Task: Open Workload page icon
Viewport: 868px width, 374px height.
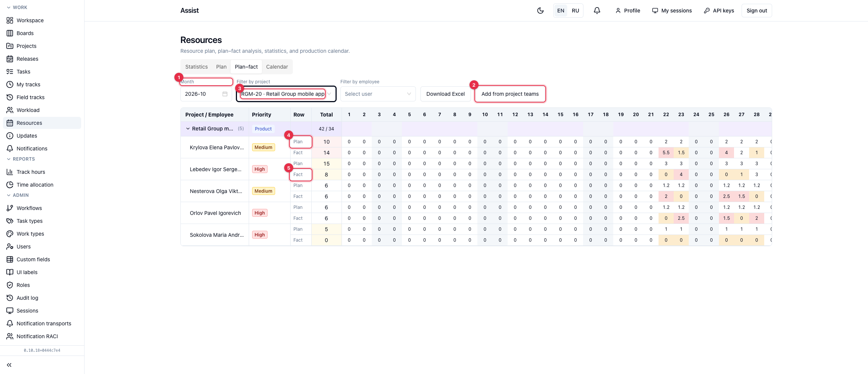Action: 10,110
